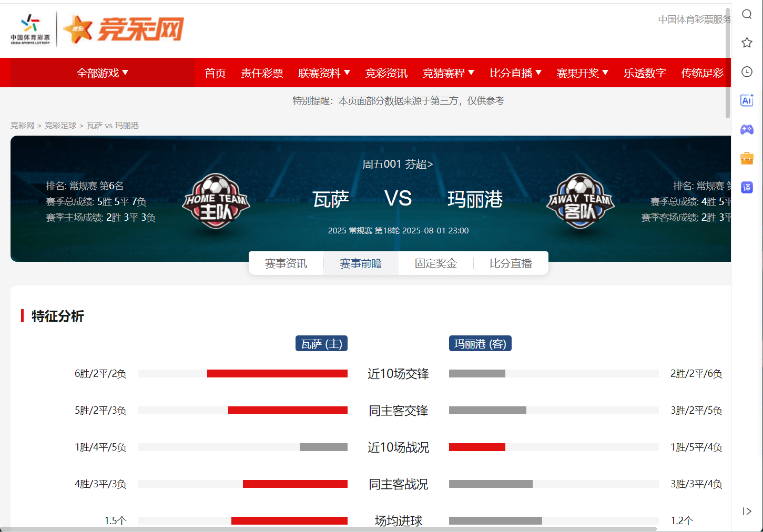763x532 pixels.
Task: Expand the 联赛资料 dropdown
Action: coord(324,73)
